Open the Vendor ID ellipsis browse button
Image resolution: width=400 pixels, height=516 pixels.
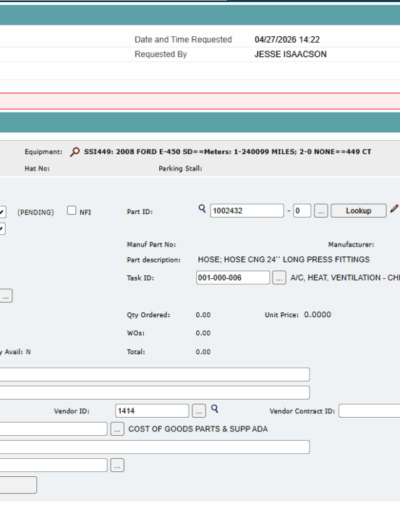point(199,411)
